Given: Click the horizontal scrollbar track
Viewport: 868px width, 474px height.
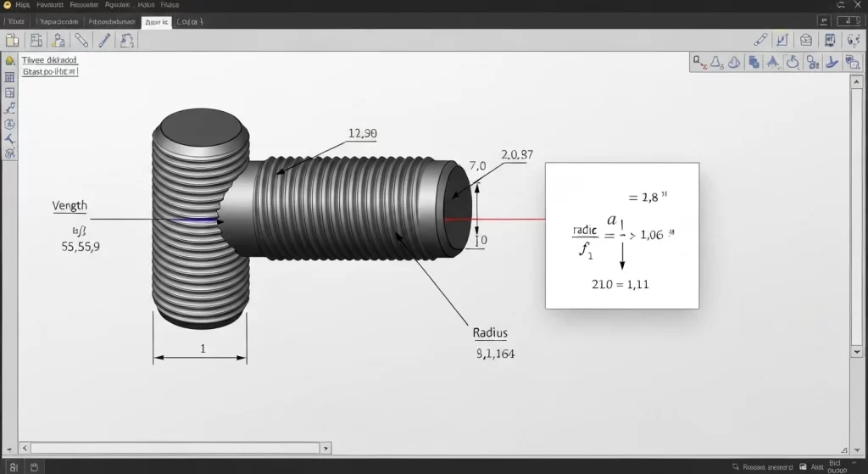Looking at the screenshot, I should click(x=170, y=447).
